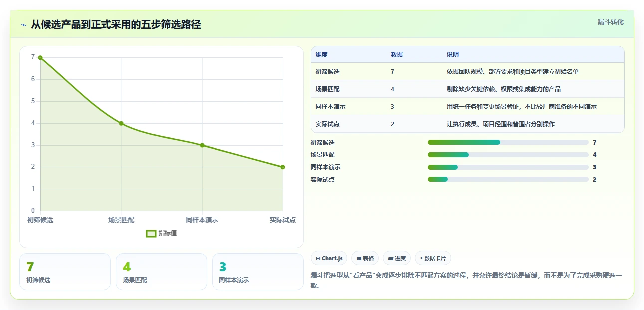This screenshot has width=644, height=310.
Task: Click the 数据卡片 tag chip
Action: point(433,258)
